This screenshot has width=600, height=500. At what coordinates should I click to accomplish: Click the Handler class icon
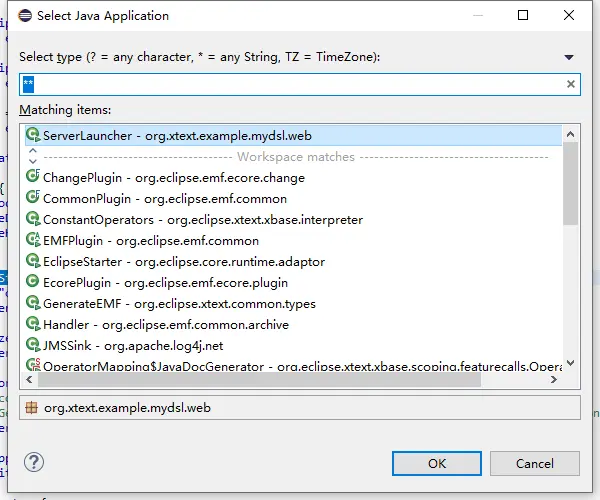coord(33,324)
